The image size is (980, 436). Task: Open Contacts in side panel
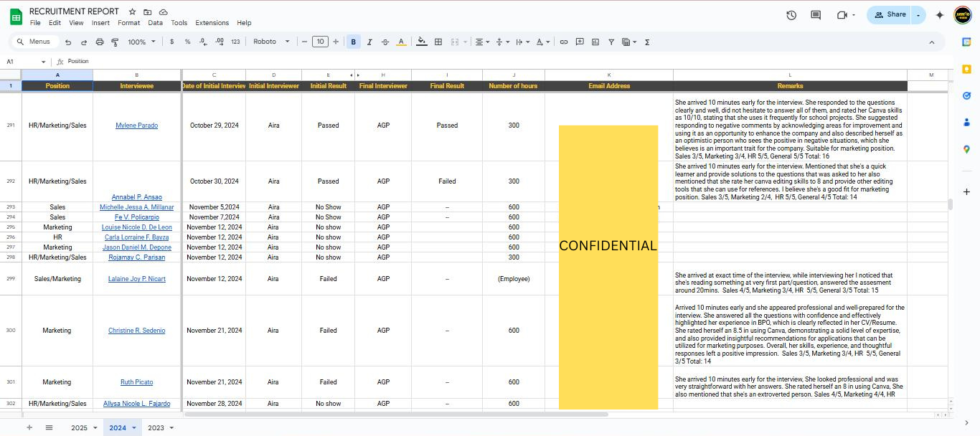pyautogui.click(x=966, y=122)
